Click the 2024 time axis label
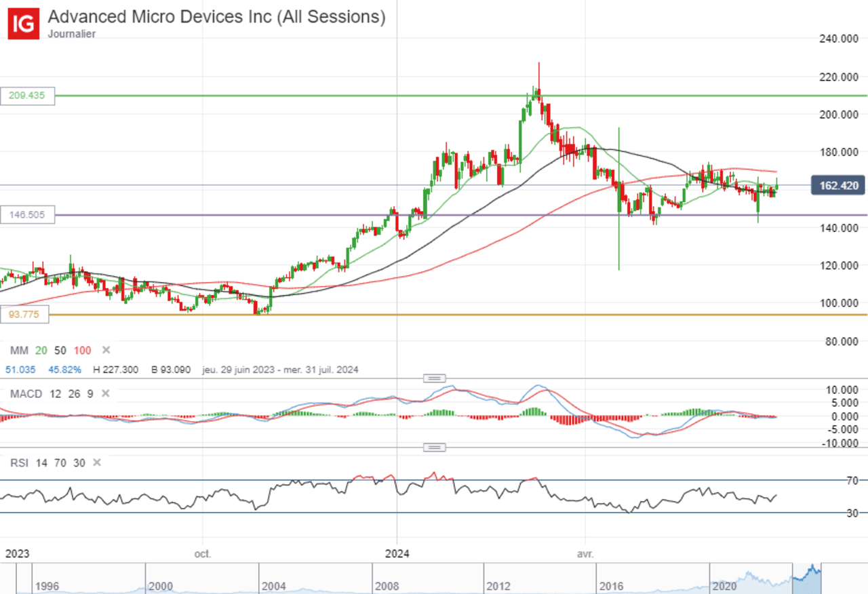The height and width of the screenshot is (594, 868). pyautogui.click(x=397, y=553)
